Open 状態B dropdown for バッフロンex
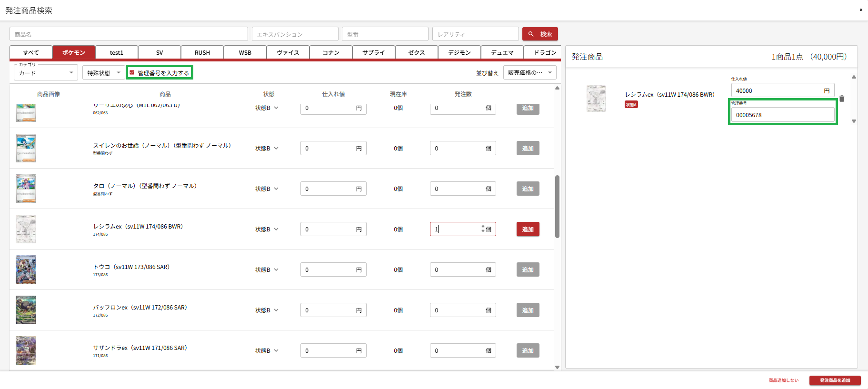 [267, 310]
